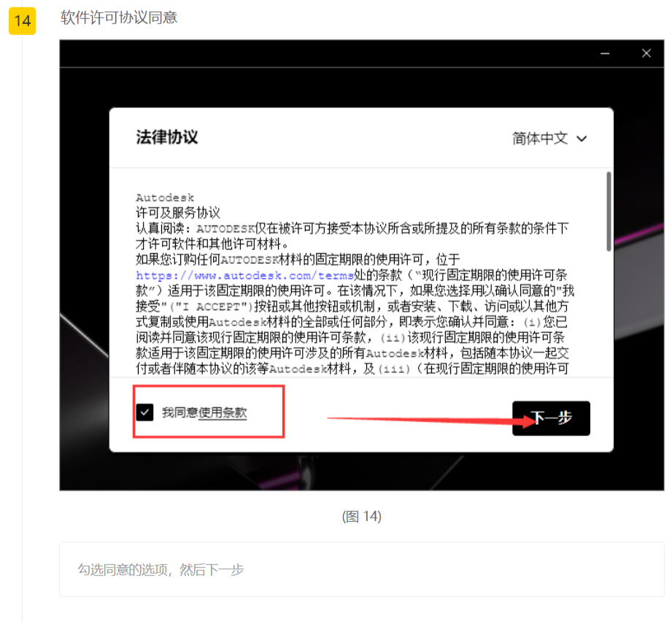Click the (图 14) figure caption

click(362, 516)
